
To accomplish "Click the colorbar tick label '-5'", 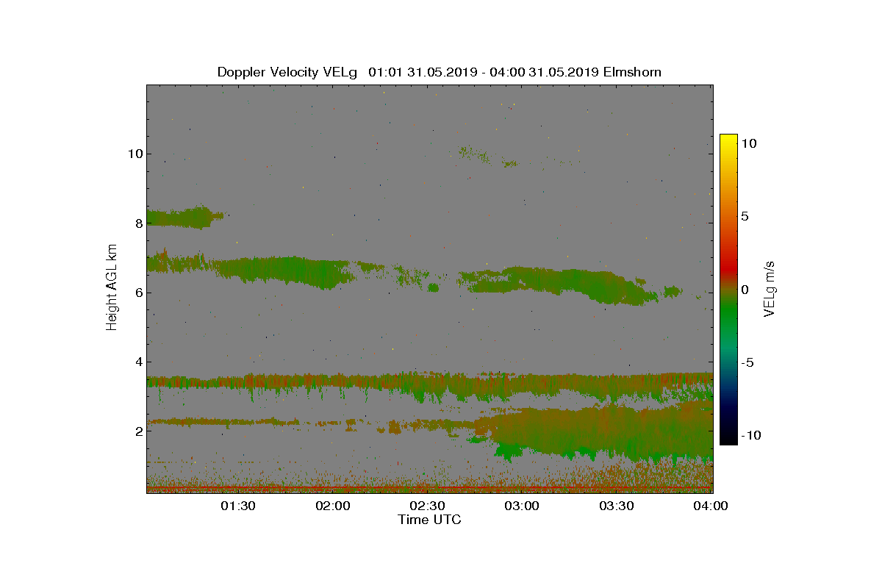I will tap(747, 362).
